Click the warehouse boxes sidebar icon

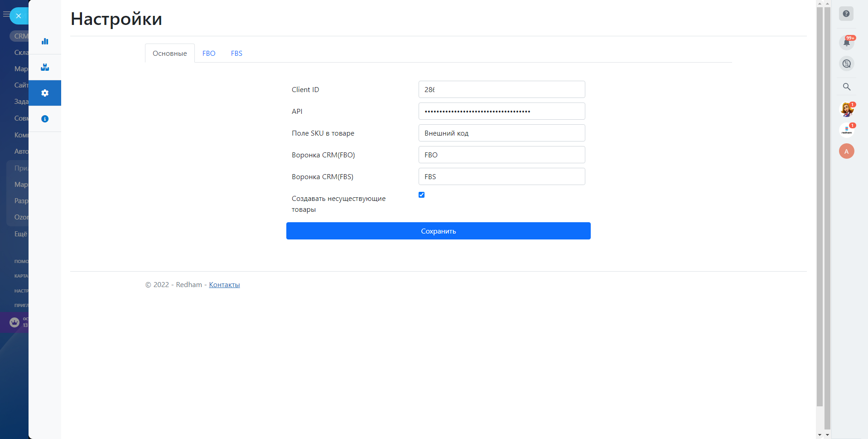coord(45,67)
